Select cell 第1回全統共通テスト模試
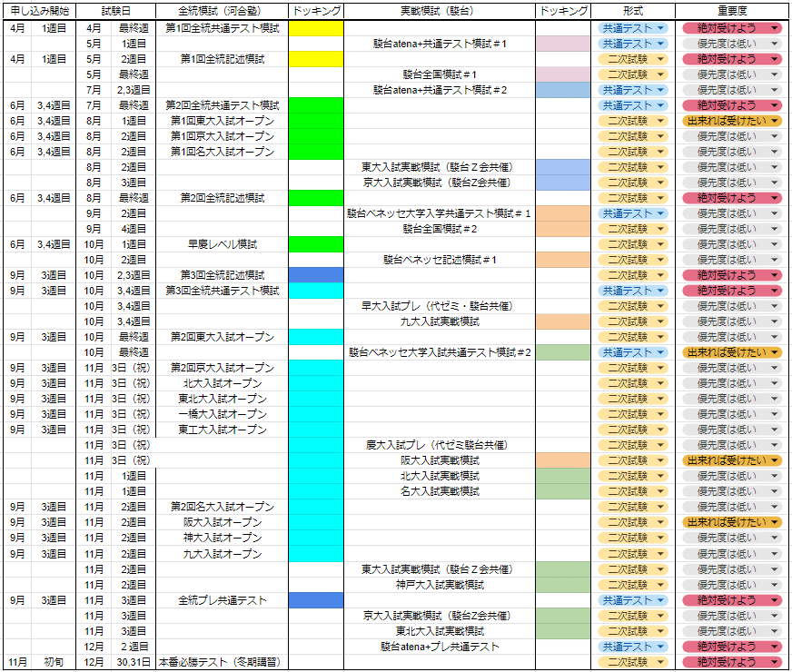 pyautogui.click(x=223, y=28)
